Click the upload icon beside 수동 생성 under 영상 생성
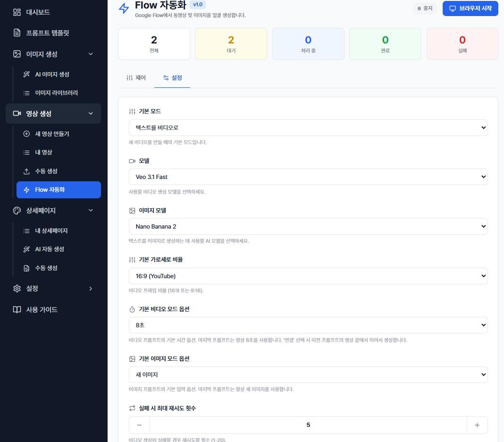504x442 pixels. coord(26,171)
